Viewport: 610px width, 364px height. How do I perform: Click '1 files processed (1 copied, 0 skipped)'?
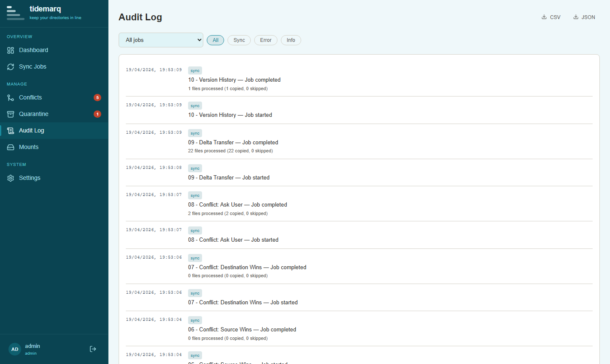[228, 89]
